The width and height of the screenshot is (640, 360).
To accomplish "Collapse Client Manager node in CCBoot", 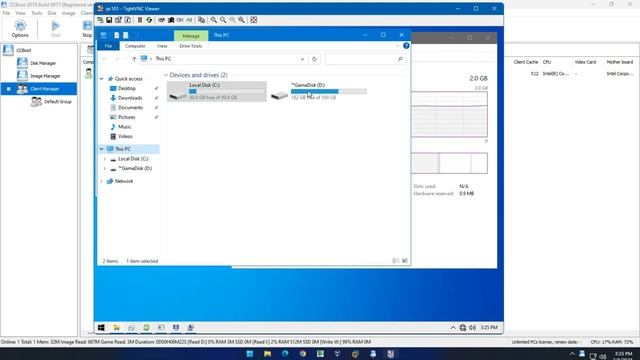I will [x=9, y=89].
